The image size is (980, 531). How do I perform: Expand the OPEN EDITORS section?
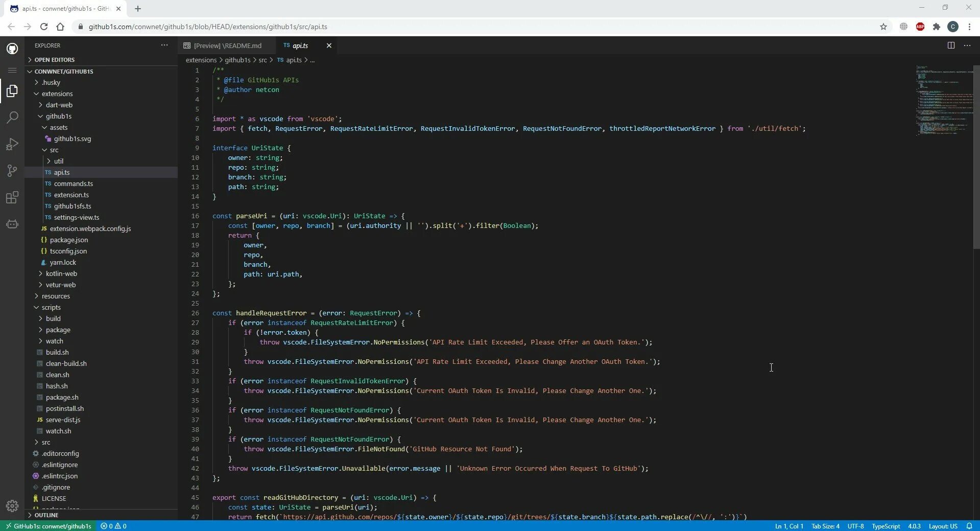[x=101, y=60]
